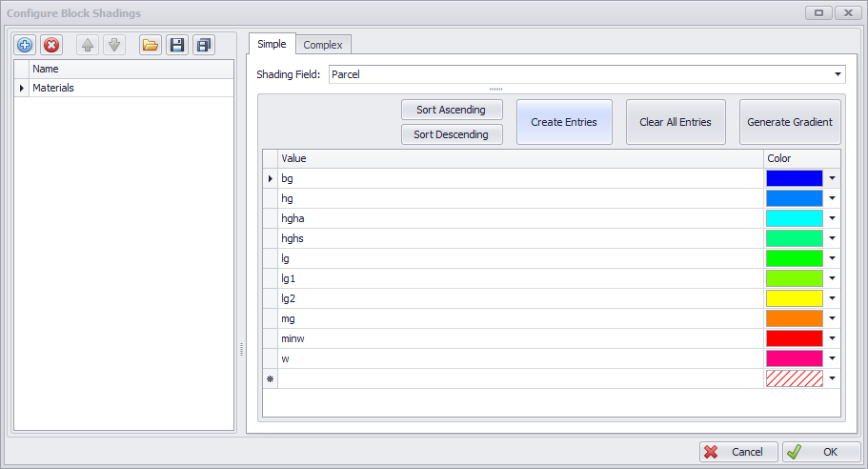Click the save (floppy disk) icon

[176, 45]
